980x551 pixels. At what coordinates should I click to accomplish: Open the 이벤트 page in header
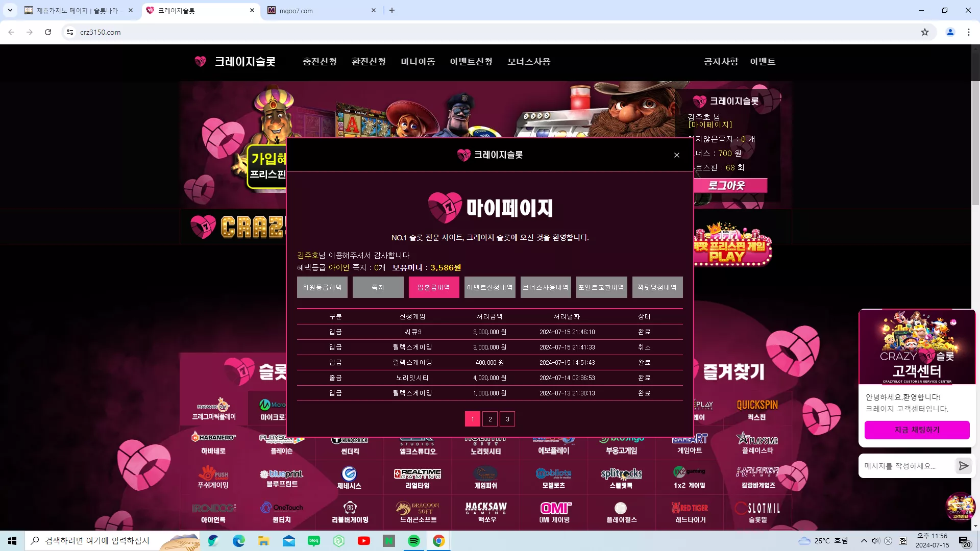click(763, 62)
